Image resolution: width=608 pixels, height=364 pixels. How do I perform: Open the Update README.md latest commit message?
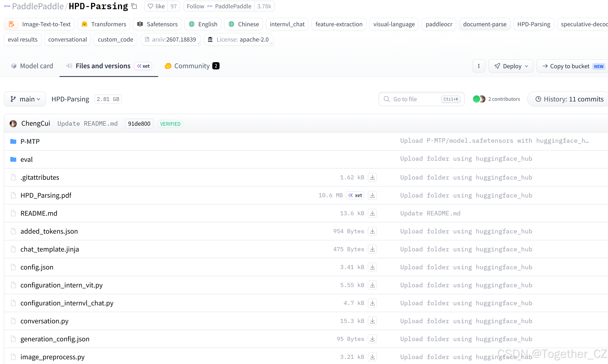(x=87, y=123)
